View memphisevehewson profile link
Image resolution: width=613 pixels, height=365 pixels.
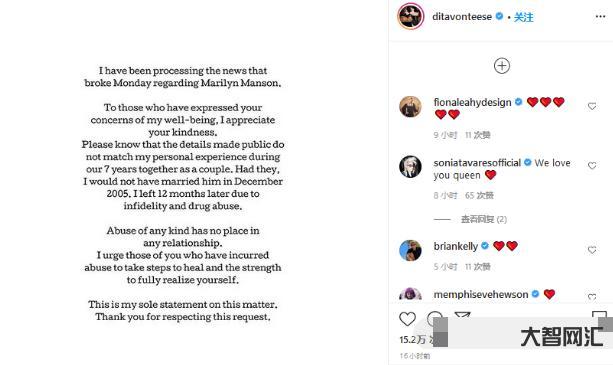point(480,295)
